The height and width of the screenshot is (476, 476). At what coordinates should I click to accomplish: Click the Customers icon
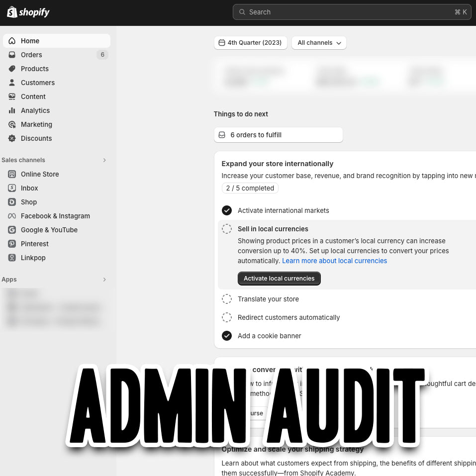pos(11,83)
